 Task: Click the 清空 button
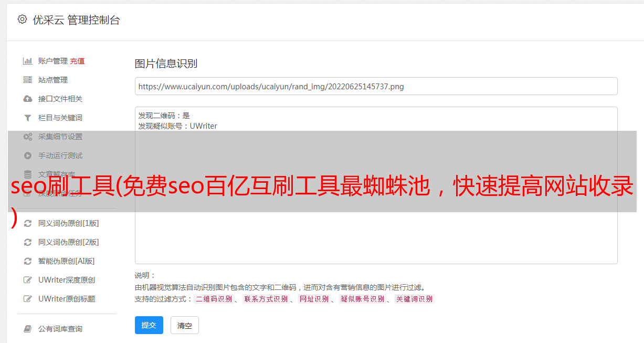[185, 326]
